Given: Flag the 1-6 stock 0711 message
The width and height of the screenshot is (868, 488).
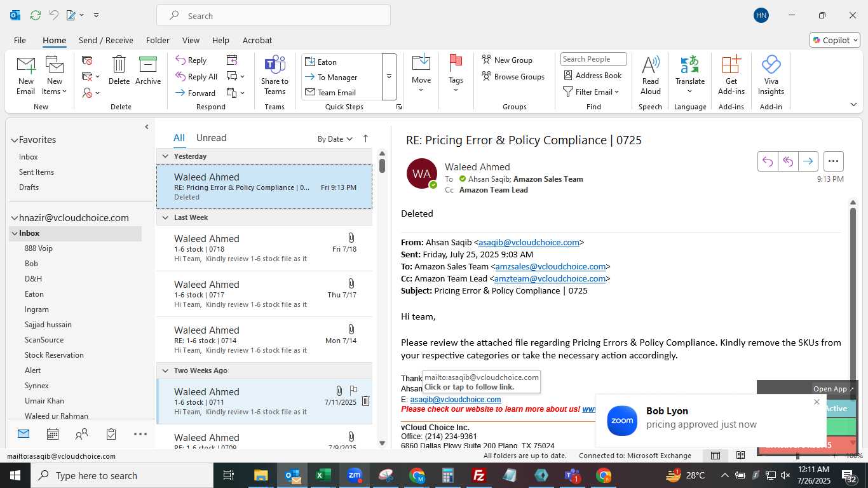Looking at the screenshot, I should (x=354, y=390).
